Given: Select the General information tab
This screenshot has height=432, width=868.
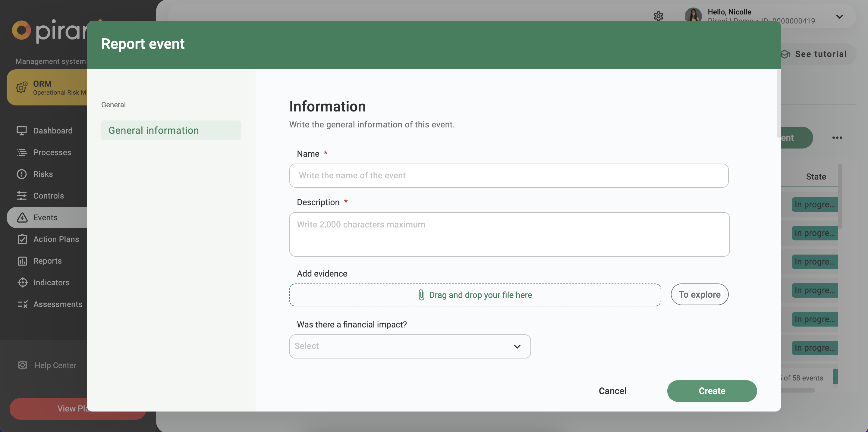Looking at the screenshot, I should [x=171, y=130].
